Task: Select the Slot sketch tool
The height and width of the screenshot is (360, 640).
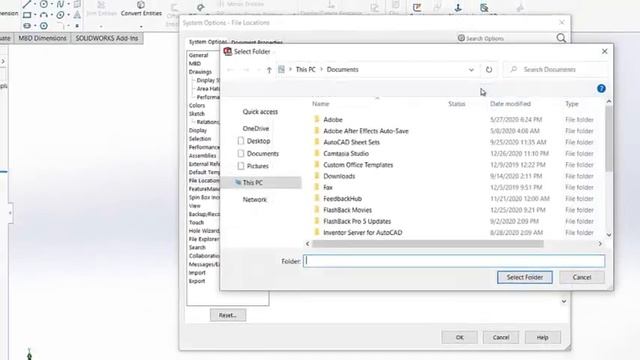Action: pyautogui.click(x=27, y=26)
